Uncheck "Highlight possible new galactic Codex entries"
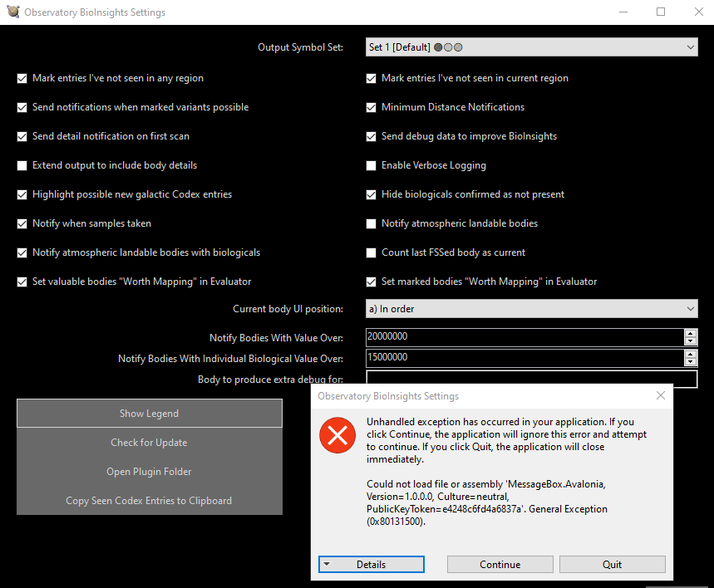Viewport: 714px width, 588px height. pos(22,195)
